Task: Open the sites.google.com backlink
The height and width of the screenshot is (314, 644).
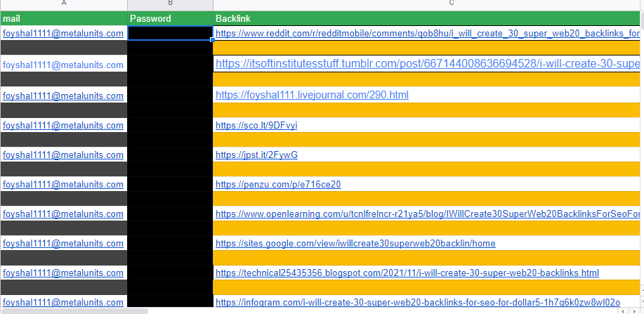Action: point(355,244)
